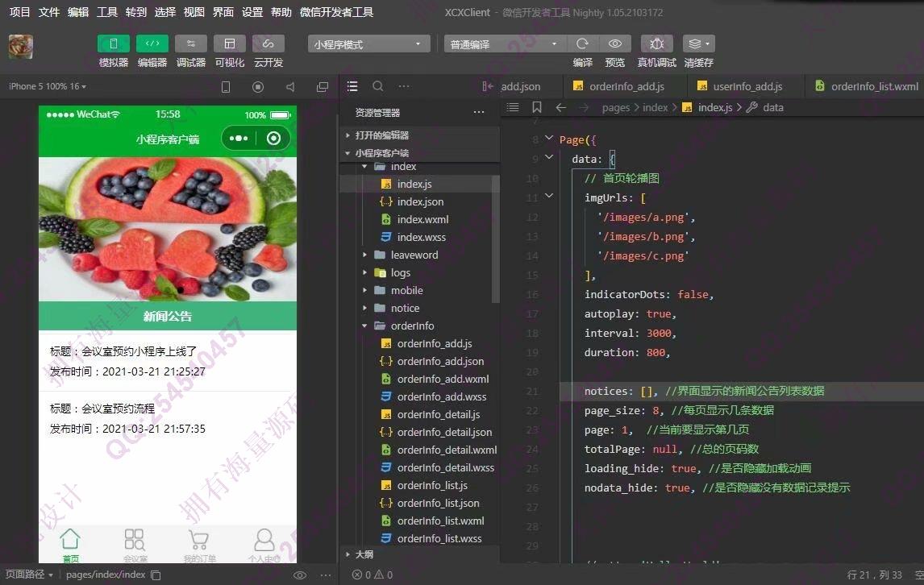924x585 pixels.
Task: Toggle the Simulator panel button
Action: (114, 44)
